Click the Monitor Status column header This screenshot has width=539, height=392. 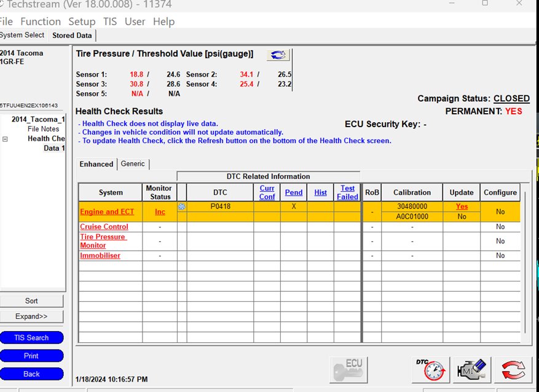[160, 192]
